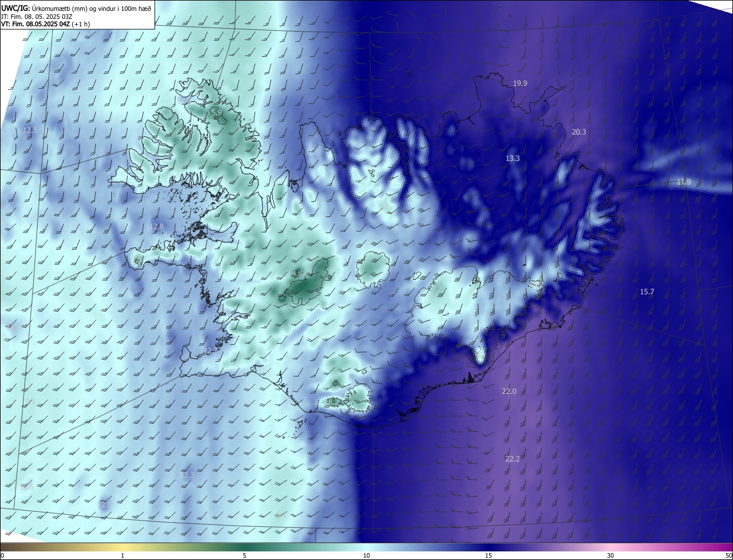Click the 22.2 value label
Viewport: 733px width, 560px height.
click(x=513, y=459)
